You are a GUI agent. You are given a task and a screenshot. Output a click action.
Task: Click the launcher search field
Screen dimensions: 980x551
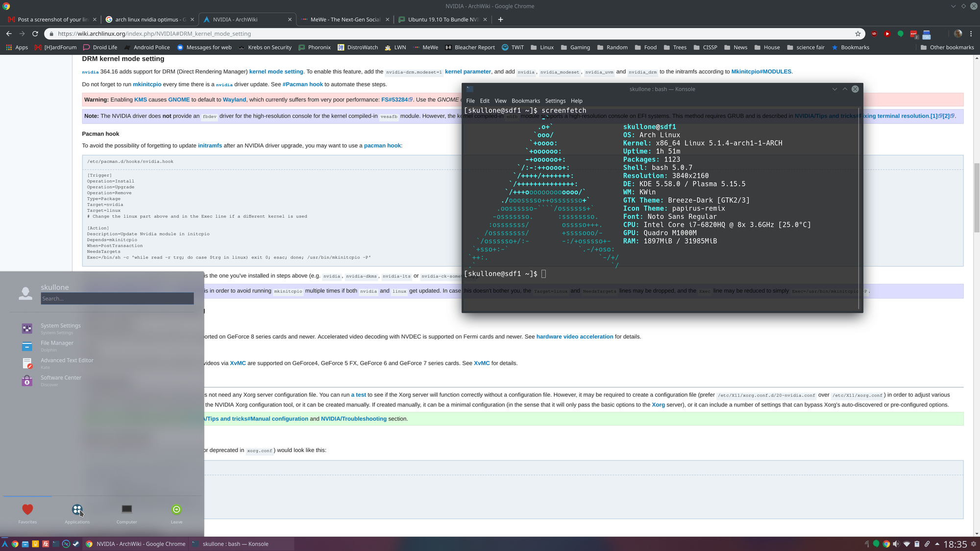117,298
